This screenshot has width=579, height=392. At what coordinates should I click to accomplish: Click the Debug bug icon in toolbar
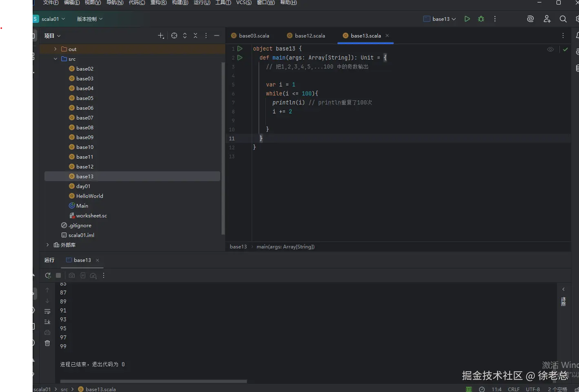click(x=481, y=19)
